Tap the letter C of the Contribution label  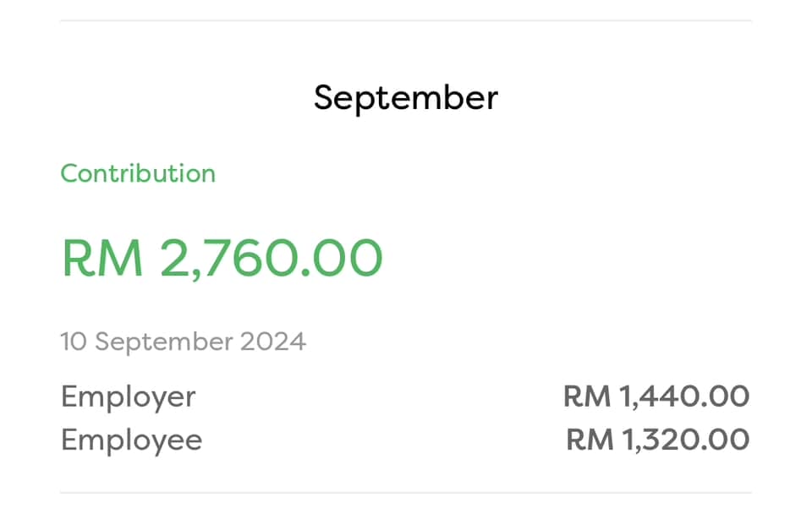[x=71, y=173]
